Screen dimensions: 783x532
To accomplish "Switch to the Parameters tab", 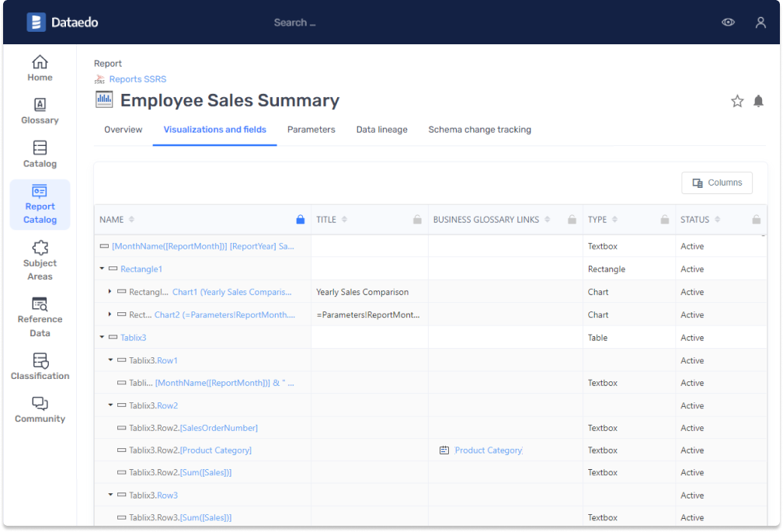I will click(x=311, y=130).
